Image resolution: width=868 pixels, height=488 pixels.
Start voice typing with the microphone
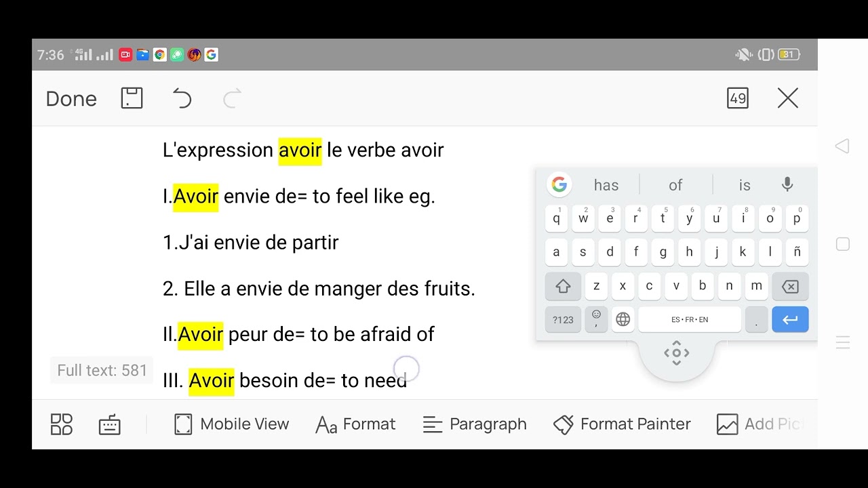pyautogui.click(x=787, y=184)
